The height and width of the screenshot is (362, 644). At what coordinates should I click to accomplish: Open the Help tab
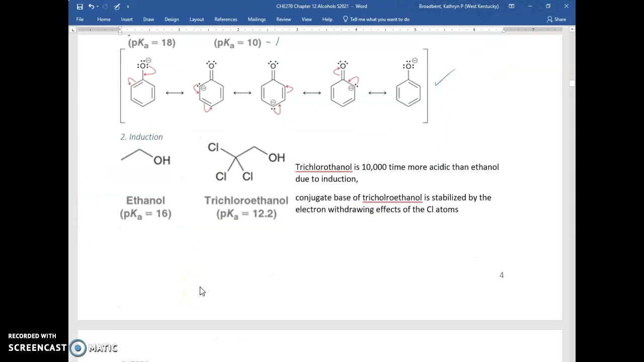click(x=327, y=20)
